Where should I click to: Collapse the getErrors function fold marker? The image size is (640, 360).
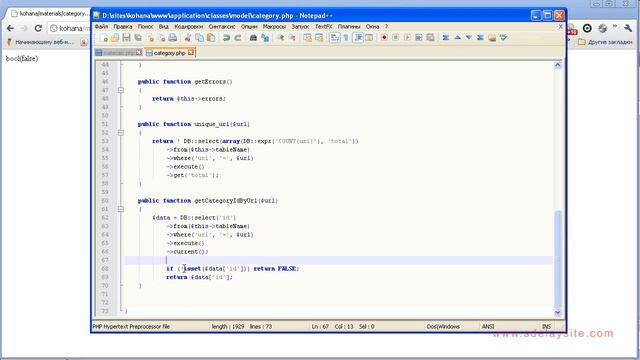(121, 90)
